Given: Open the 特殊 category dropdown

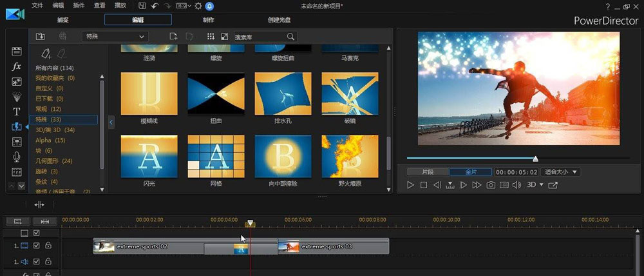Looking at the screenshot, I should [115, 37].
